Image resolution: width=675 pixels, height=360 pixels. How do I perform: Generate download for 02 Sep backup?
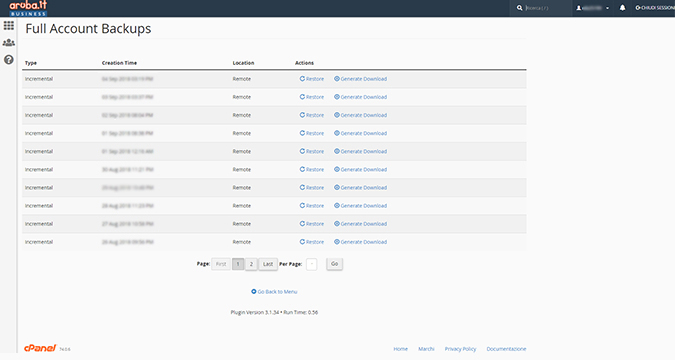[x=360, y=115]
